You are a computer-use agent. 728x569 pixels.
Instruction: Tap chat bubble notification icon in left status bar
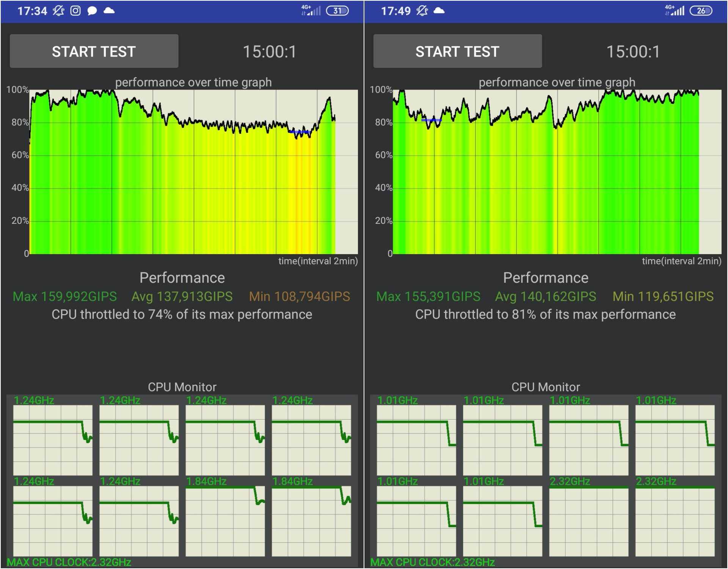coord(92,11)
